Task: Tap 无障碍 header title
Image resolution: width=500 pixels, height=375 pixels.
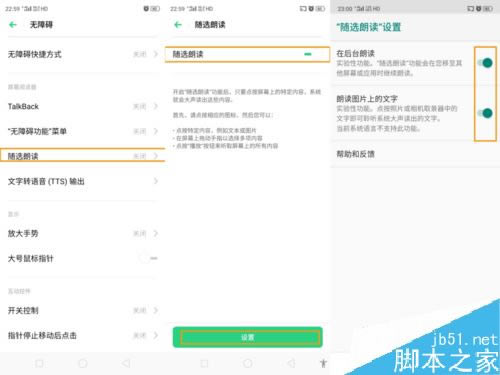Action: [41, 25]
